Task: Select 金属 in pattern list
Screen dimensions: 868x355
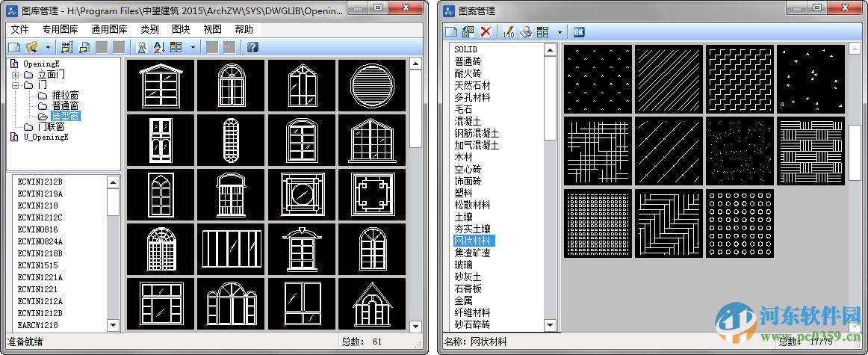Action: [463, 300]
